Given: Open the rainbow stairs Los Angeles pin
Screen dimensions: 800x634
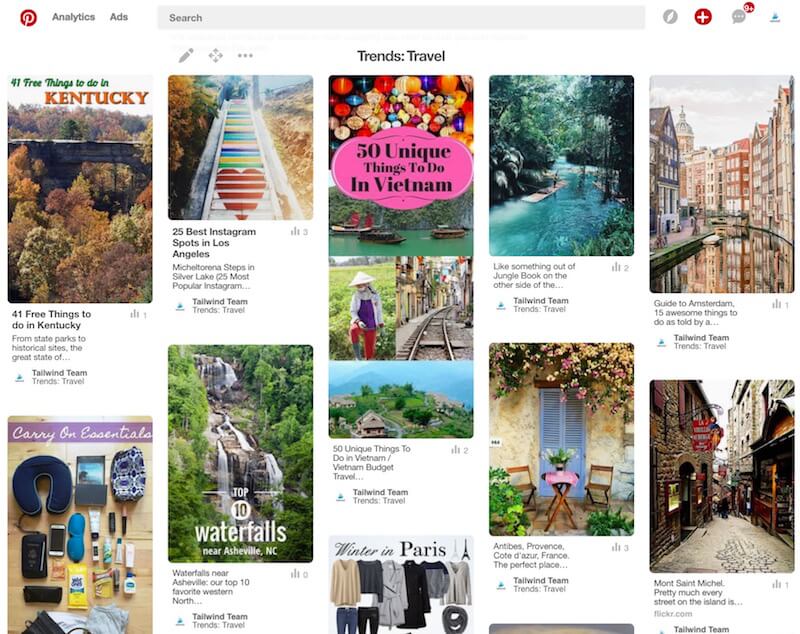Looking at the screenshot, I should 240,148.
